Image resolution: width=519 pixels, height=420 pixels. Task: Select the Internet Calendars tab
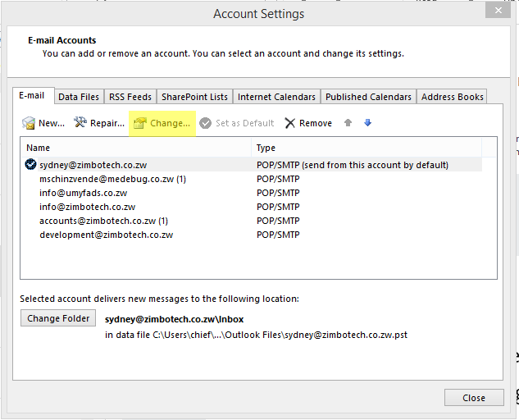pyautogui.click(x=276, y=97)
